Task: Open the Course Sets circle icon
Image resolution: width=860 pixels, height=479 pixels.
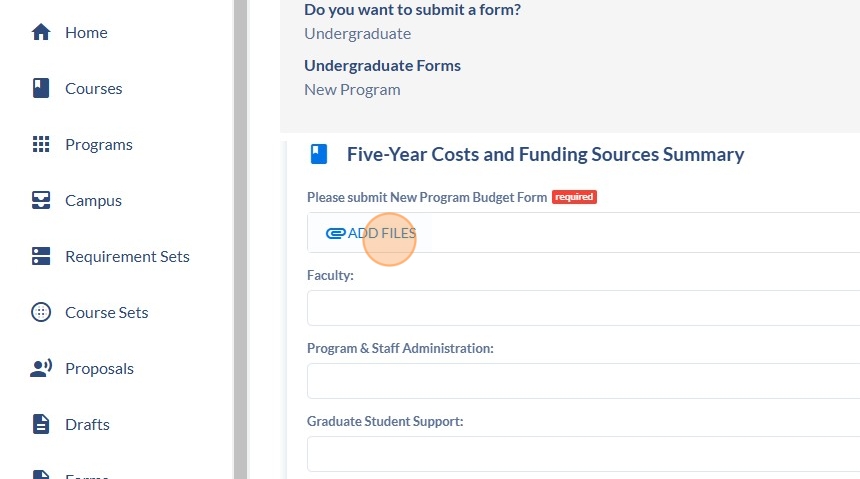Action: click(x=41, y=312)
